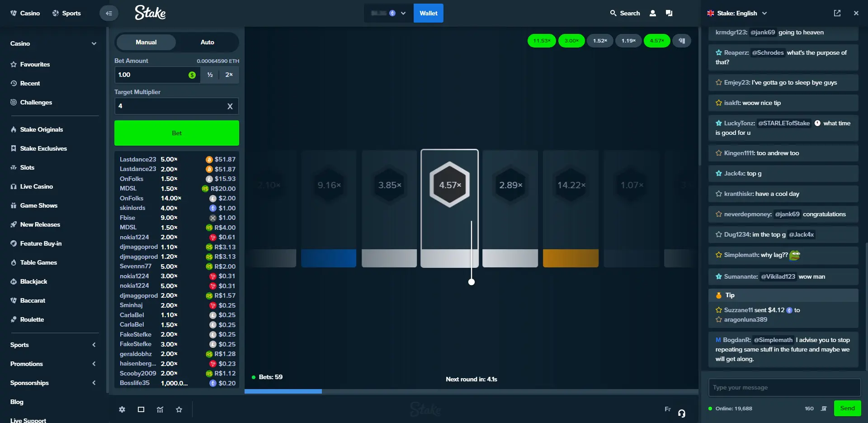868x423 pixels.
Task: Switch to Auto betting mode
Action: click(207, 42)
